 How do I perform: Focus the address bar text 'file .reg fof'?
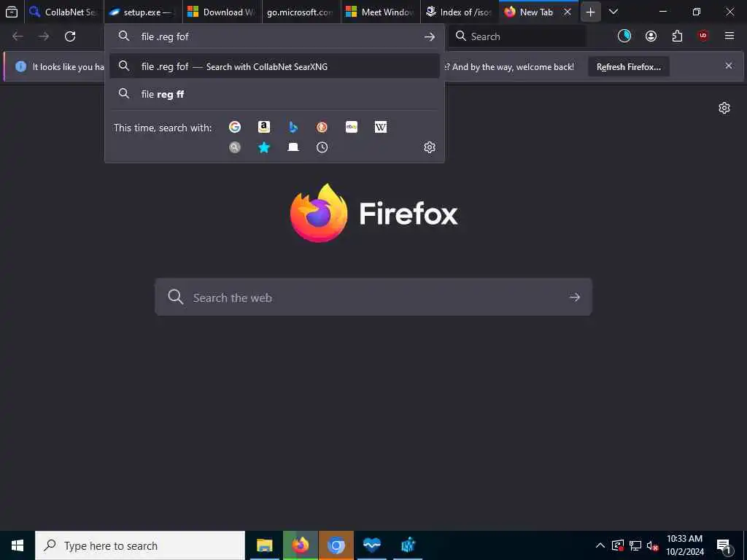click(165, 36)
